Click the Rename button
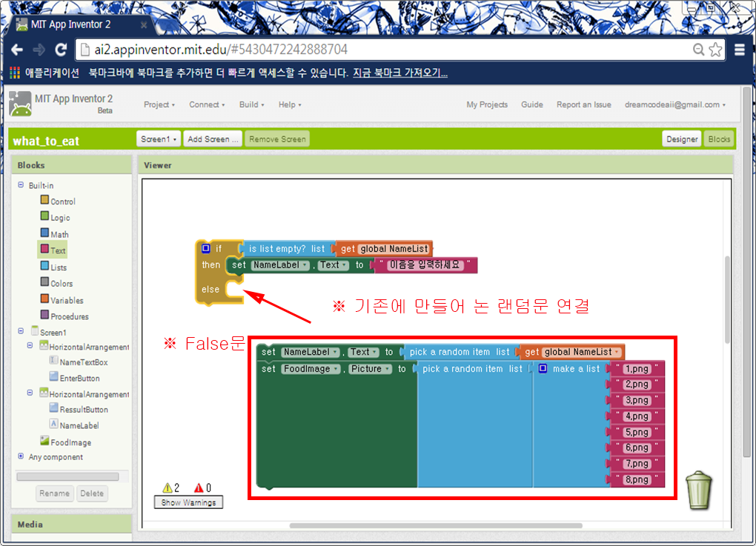The width and height of the screenshot is (756, 546). pos(55,493)
